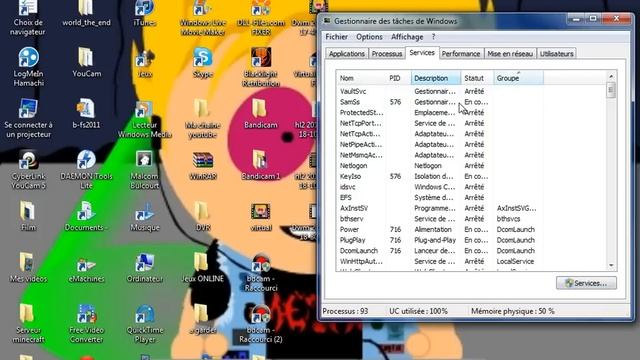Select the Choix de navigateur shortcut

tap(28, 18)
